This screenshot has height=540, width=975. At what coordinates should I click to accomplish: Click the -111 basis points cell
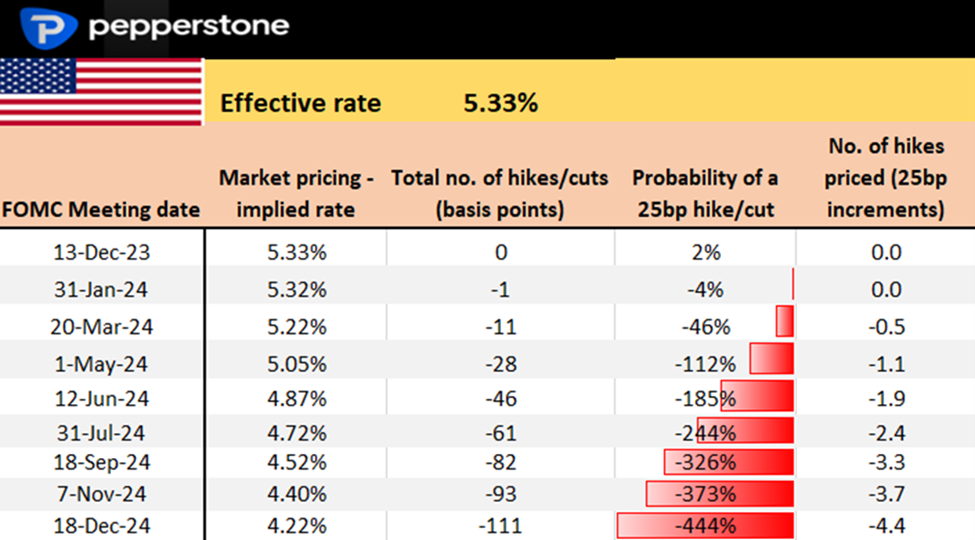(x=499, y=526)
